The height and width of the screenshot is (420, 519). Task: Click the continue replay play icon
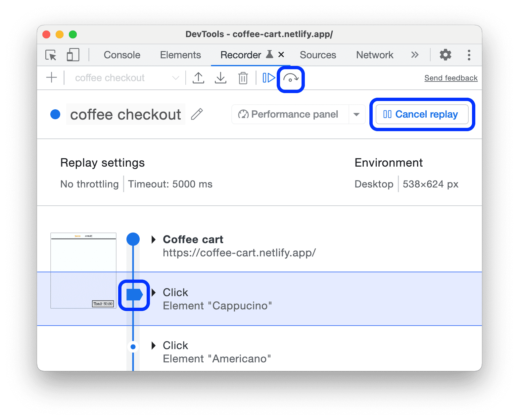(268, 78)
